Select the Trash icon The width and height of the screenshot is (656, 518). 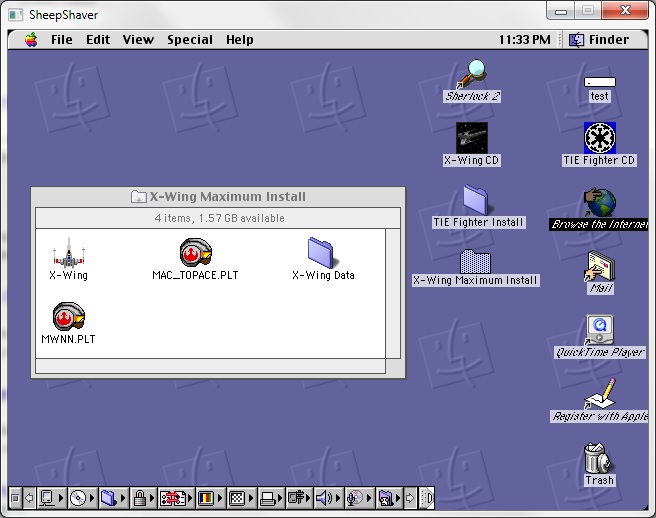click(x=599, y=464)
